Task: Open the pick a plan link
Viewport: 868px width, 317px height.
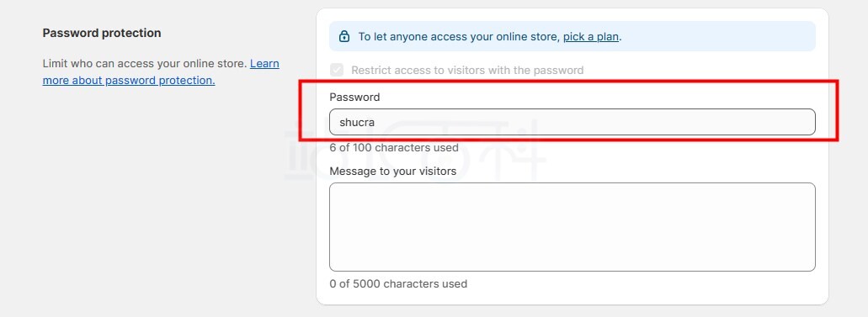Action: 591,37
